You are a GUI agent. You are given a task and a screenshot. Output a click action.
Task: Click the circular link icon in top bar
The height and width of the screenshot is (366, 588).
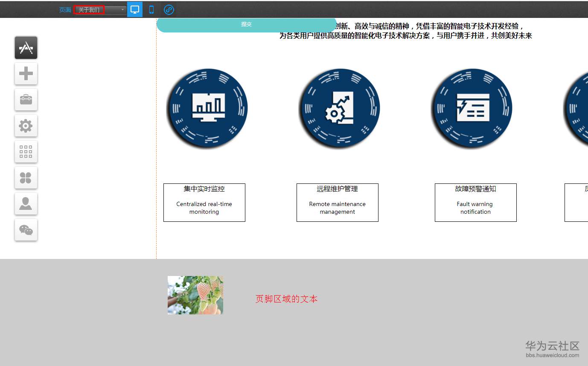tap(169, 9)
